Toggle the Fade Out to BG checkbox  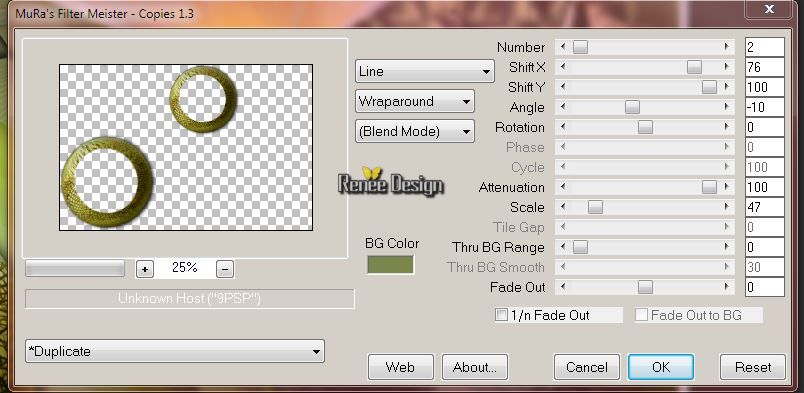coord(641,315)
